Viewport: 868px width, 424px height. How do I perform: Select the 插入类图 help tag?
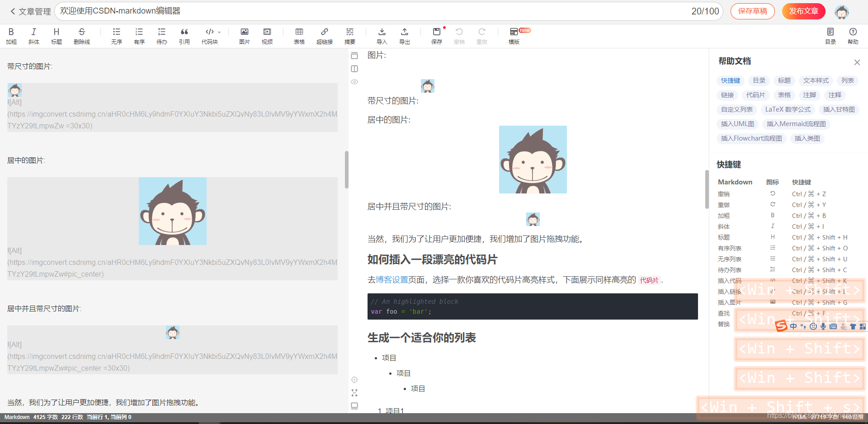807,138
